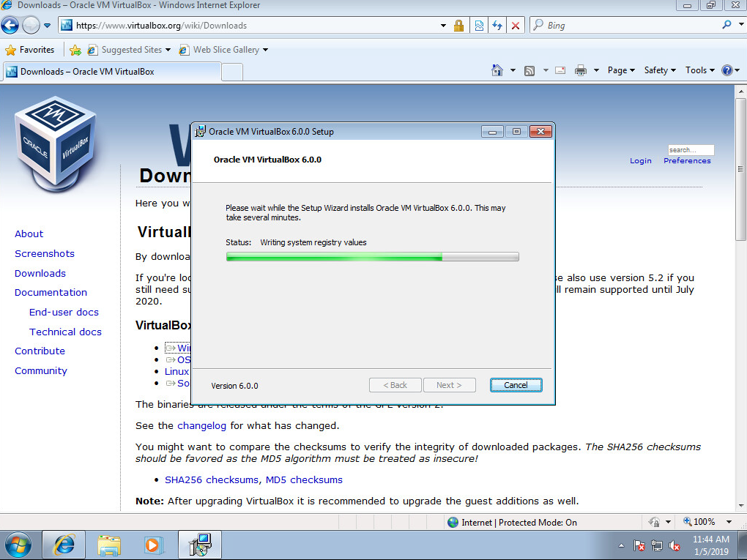Image resolution: width=747 pixels, height=560 pixels.
Task: Open the Windows Start orb
Action: (x=18, y=545)
